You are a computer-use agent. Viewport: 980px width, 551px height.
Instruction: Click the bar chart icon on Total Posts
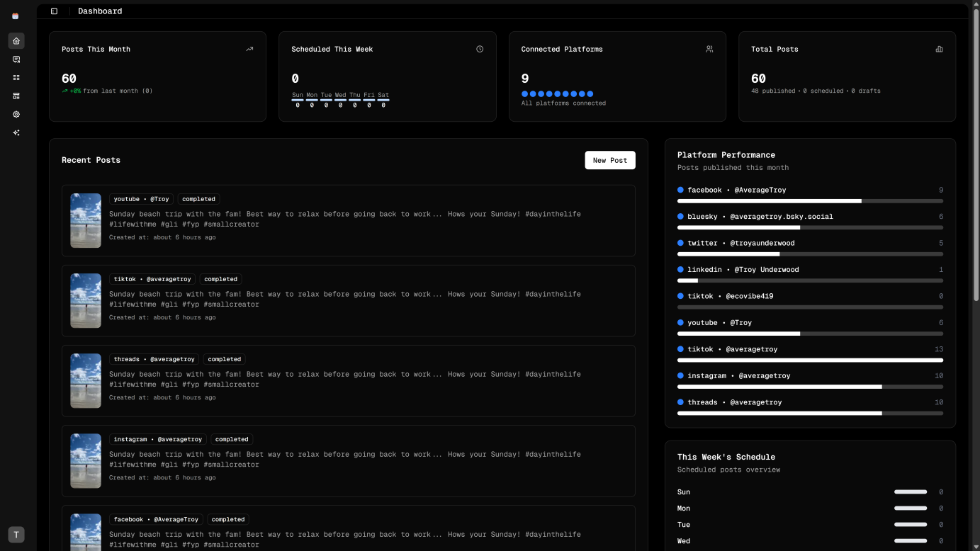point(939,50)
